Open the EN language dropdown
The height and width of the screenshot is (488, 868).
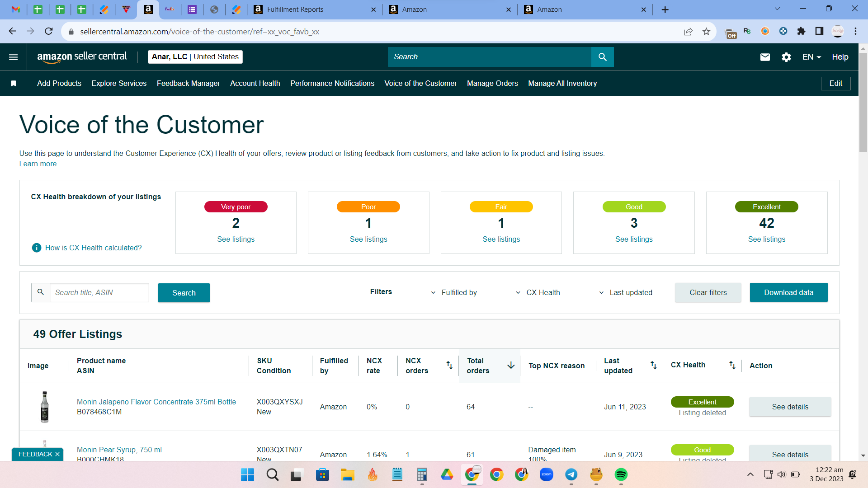point(811,57)
